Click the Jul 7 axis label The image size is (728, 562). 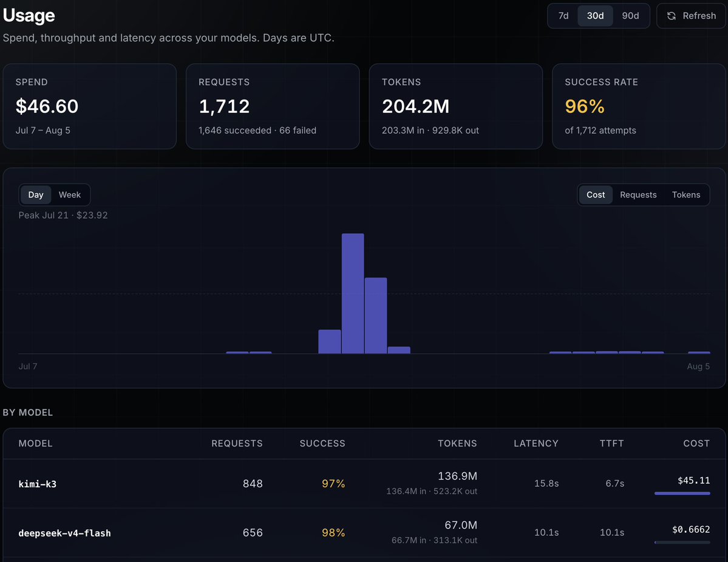[28, 366]
